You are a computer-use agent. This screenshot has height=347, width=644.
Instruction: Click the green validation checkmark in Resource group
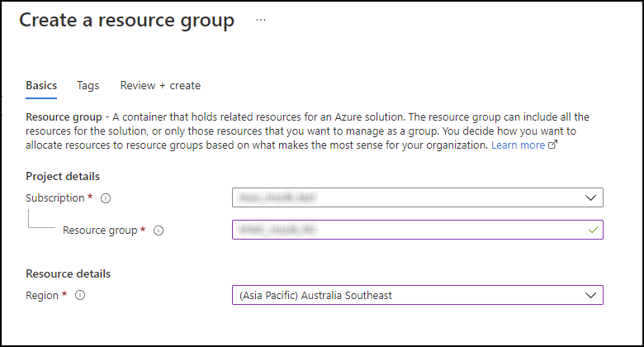click(593, 230)
